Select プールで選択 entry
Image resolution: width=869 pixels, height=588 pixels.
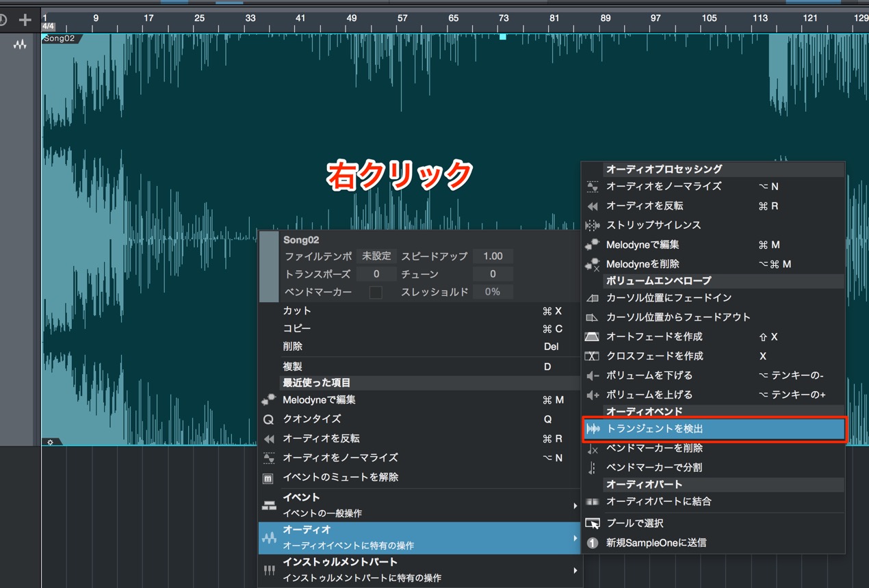(x=713, y=524)
